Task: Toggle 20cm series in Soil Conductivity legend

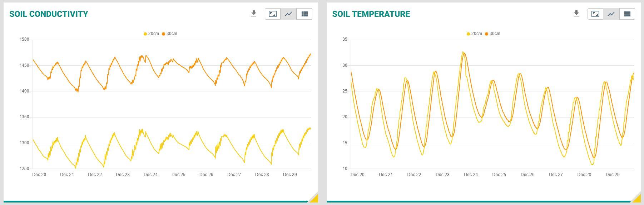Action: pyautogui.click(x=151, y=34)
